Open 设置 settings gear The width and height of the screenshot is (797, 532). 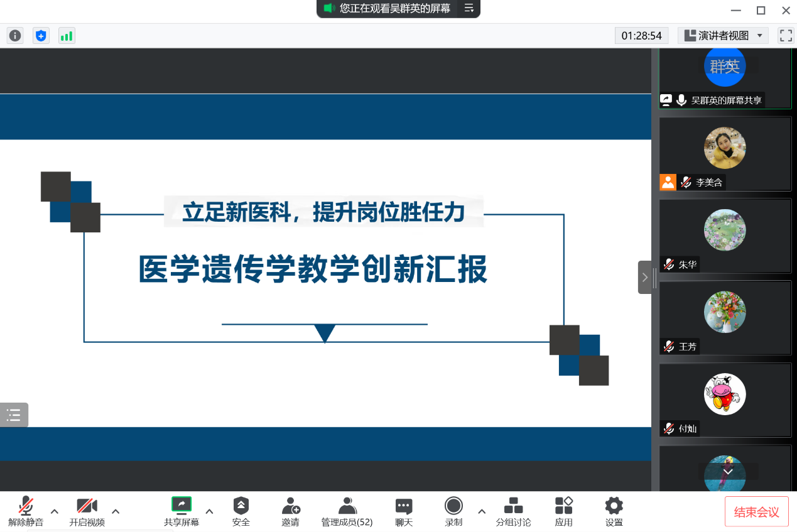click(x=614, y=511)
